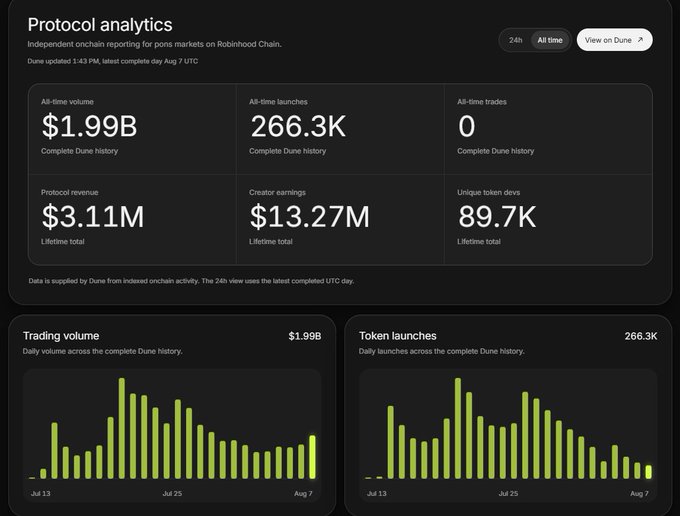Image resolution: width=680 pixels, height=516 pixels.
Task: Click the Creator earnings $13.27M value
Action: (x=310, y=217)
